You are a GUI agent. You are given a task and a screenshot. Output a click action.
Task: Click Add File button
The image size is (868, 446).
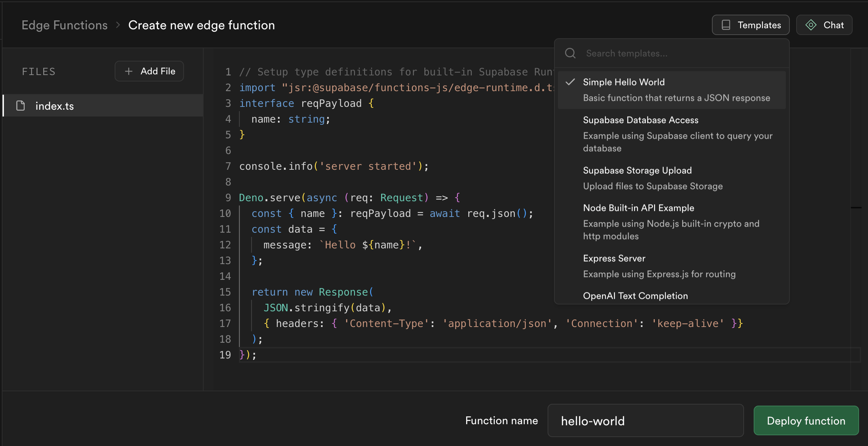click(x=149, y=71)
